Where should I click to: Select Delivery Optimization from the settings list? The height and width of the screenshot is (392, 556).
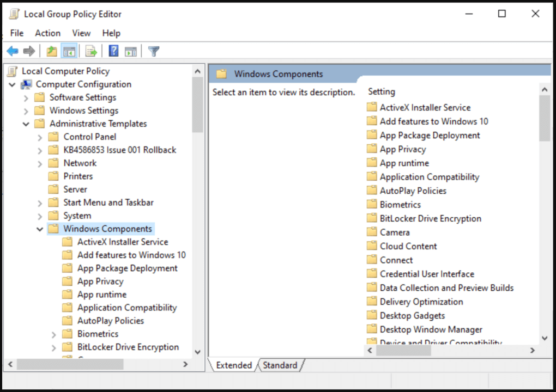pyautogui.click(x=421, y=301)
